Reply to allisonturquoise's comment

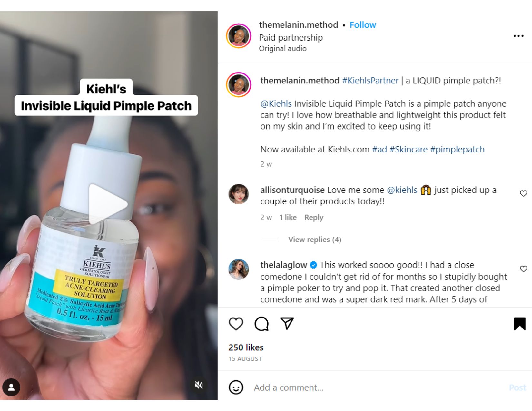(314, 217)
